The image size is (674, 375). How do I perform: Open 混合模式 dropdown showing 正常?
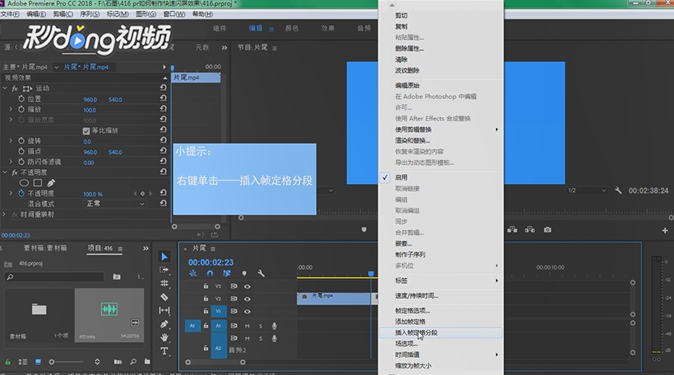(x=114, y=204)
